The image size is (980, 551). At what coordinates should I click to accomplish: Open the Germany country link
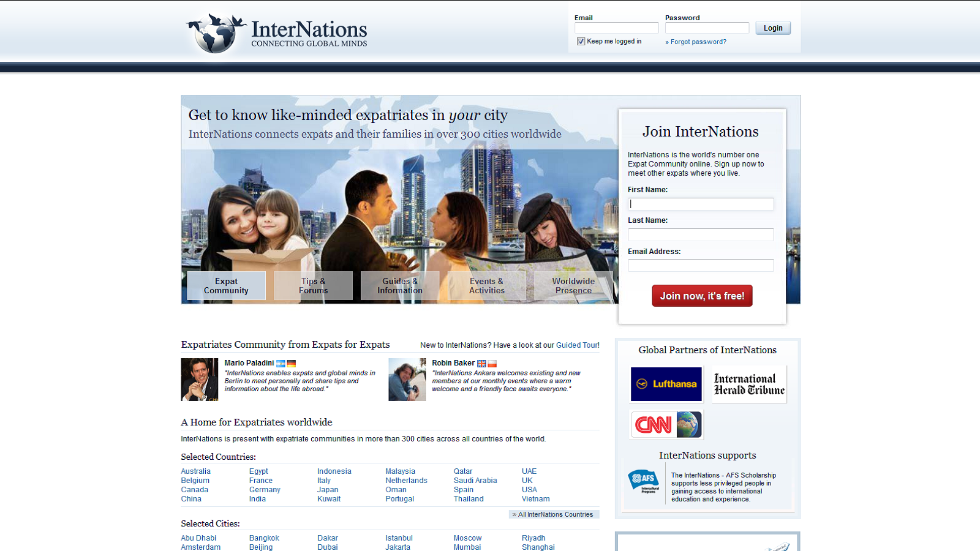click(265, 490)
